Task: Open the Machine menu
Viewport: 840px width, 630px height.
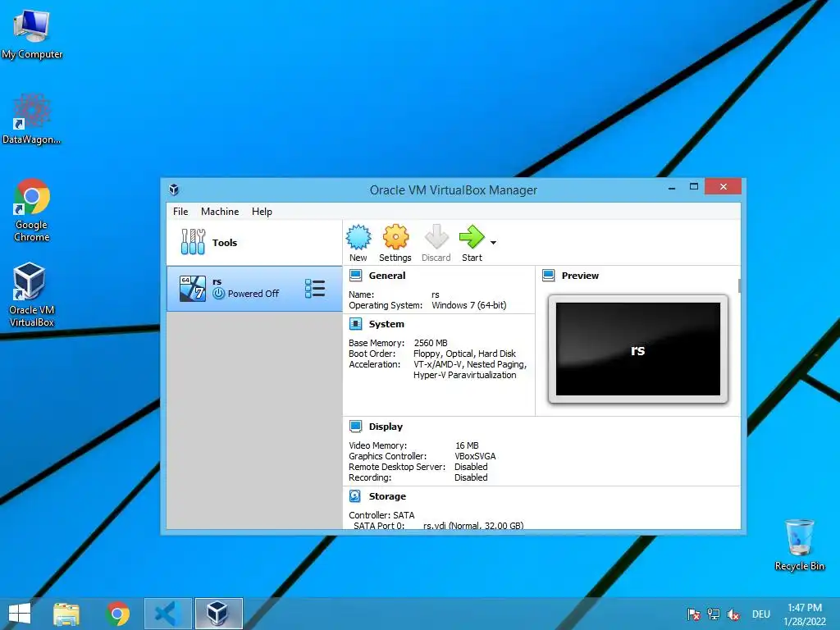Action: pos(220,212)
